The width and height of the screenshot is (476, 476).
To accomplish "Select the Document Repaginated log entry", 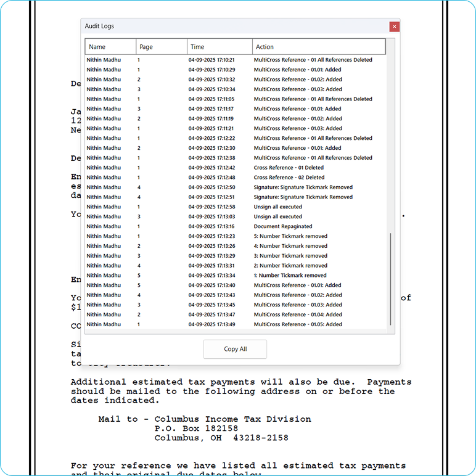I will [283, 226].
